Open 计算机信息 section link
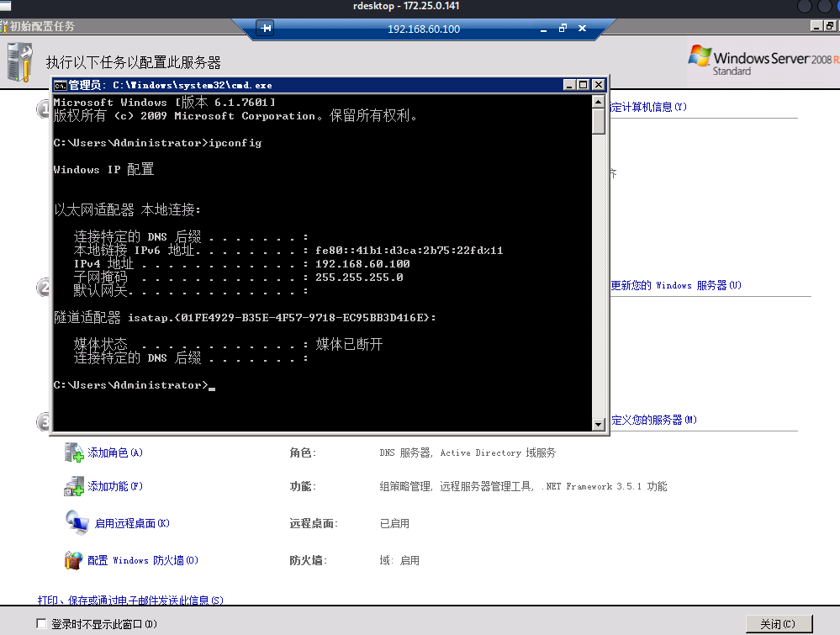This screenshot has height=635, width=840. click(649, 107)
